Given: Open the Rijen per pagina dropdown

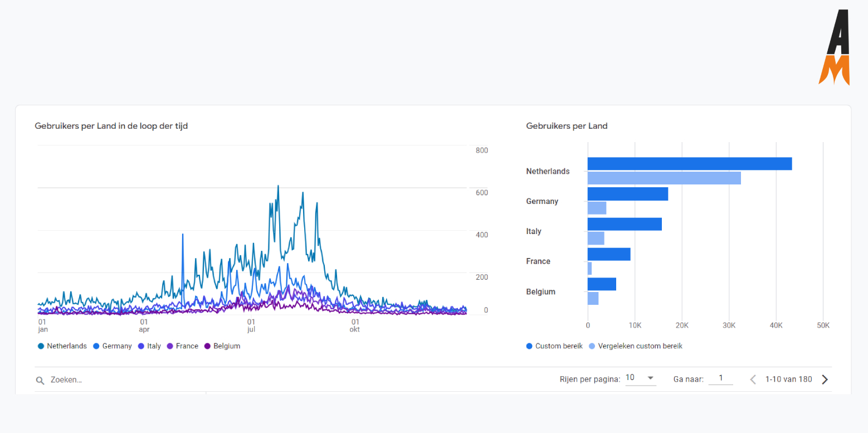Looking at the screenshot, I should point(641,378).
